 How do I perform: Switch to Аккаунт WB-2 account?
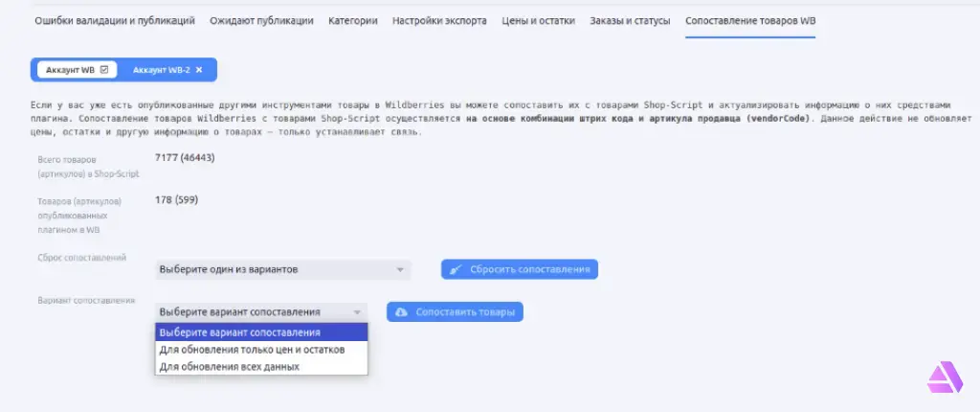pyautogui.click(x=161, y=70)
